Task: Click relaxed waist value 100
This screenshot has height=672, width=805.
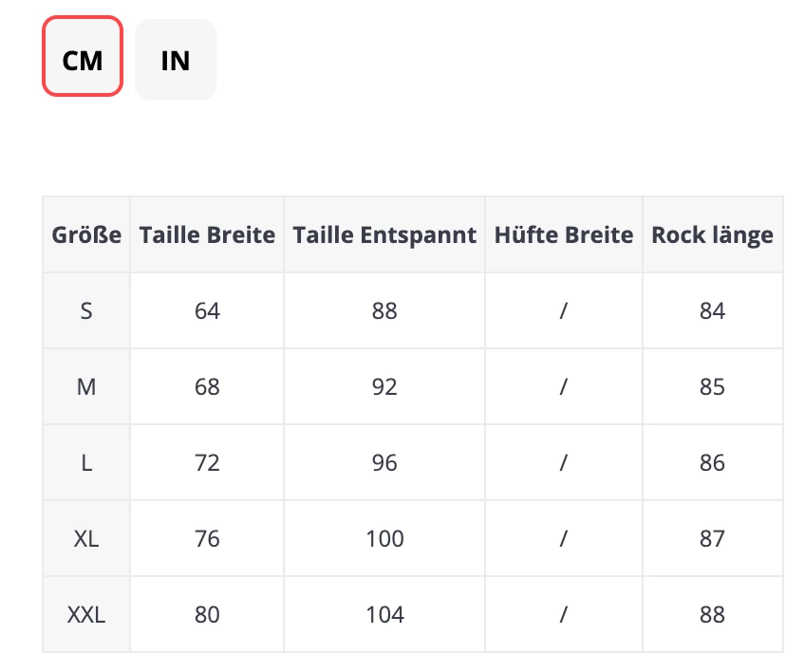Action: click(384, 539)
